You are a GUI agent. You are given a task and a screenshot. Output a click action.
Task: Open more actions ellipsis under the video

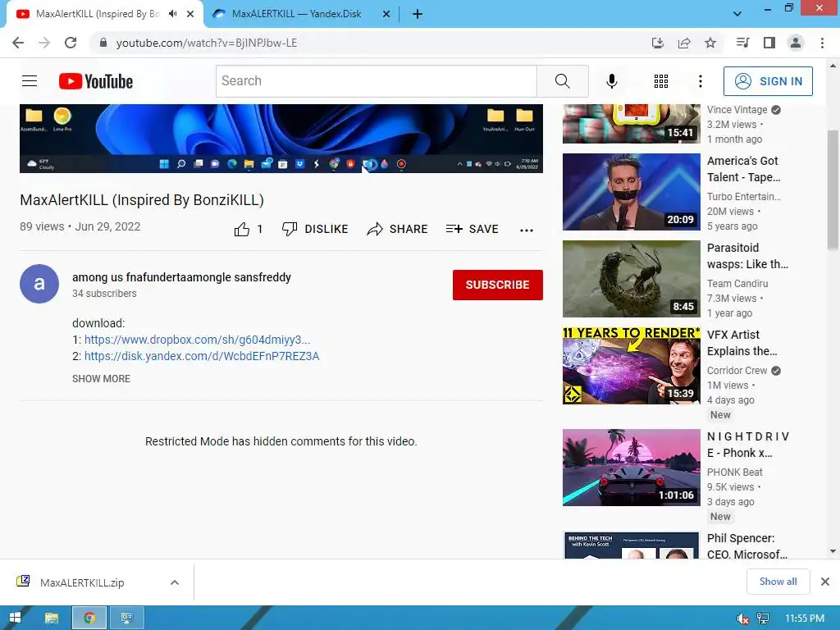click(x=527, y=230)
